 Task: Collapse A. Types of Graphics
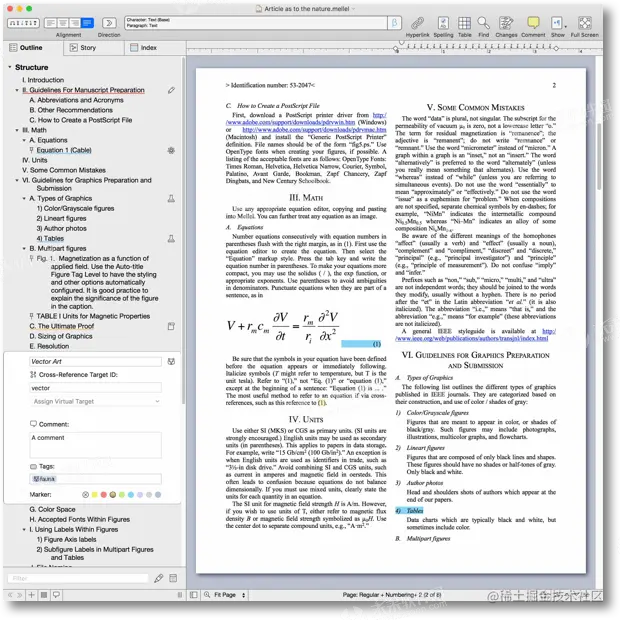(24, 198)
